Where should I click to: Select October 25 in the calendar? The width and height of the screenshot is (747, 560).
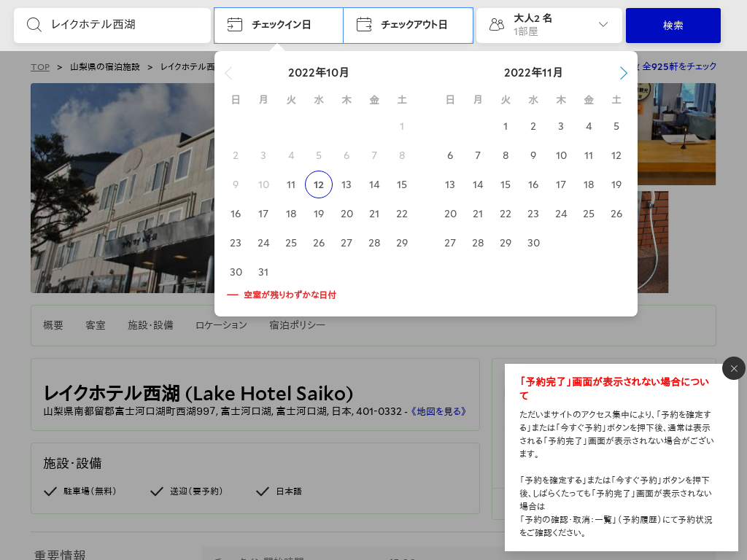291,243
